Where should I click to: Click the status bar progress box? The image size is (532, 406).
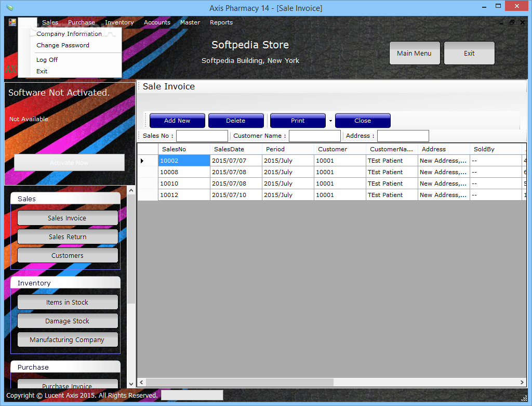coord(192,395)
